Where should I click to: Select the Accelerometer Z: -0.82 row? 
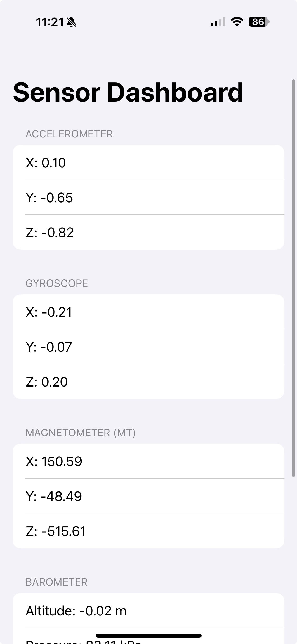[x=148, y=232]
